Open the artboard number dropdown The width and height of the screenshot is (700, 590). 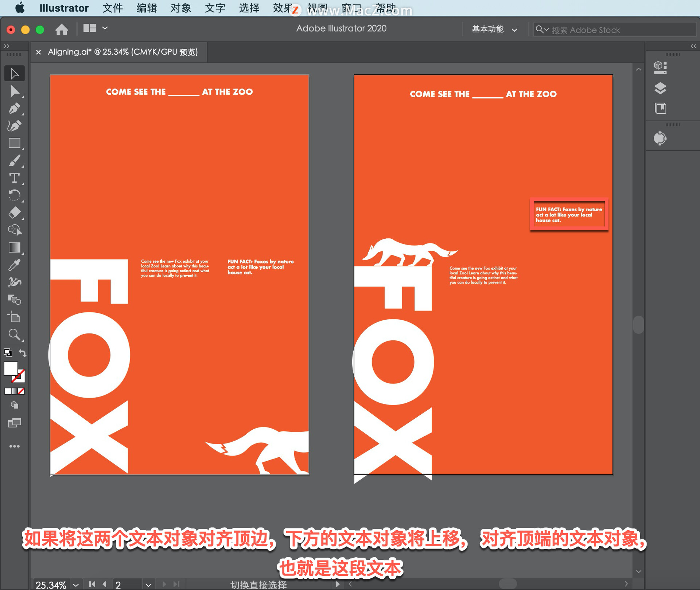click(148, 585)
